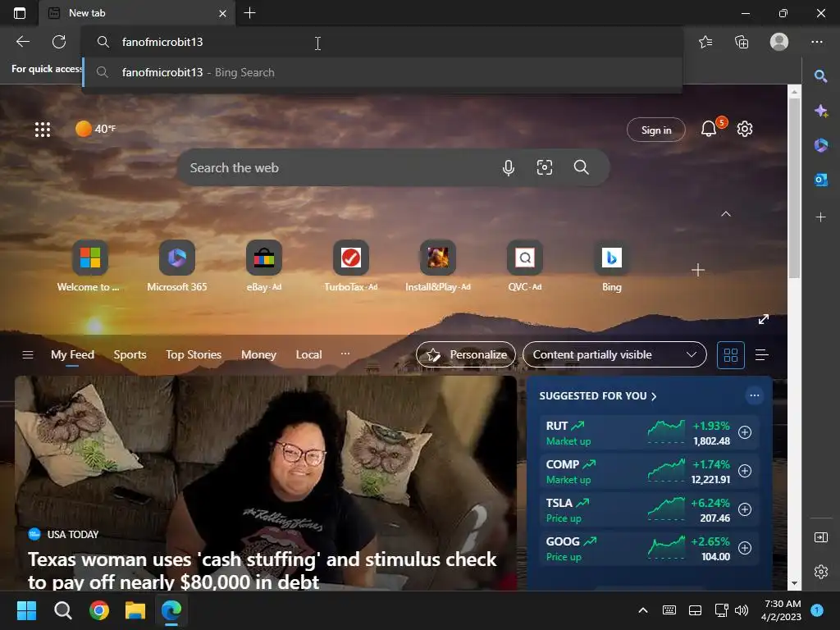Switch to the Local tab
This screenshot has width=840, height=630.
[x=308, y=354]
